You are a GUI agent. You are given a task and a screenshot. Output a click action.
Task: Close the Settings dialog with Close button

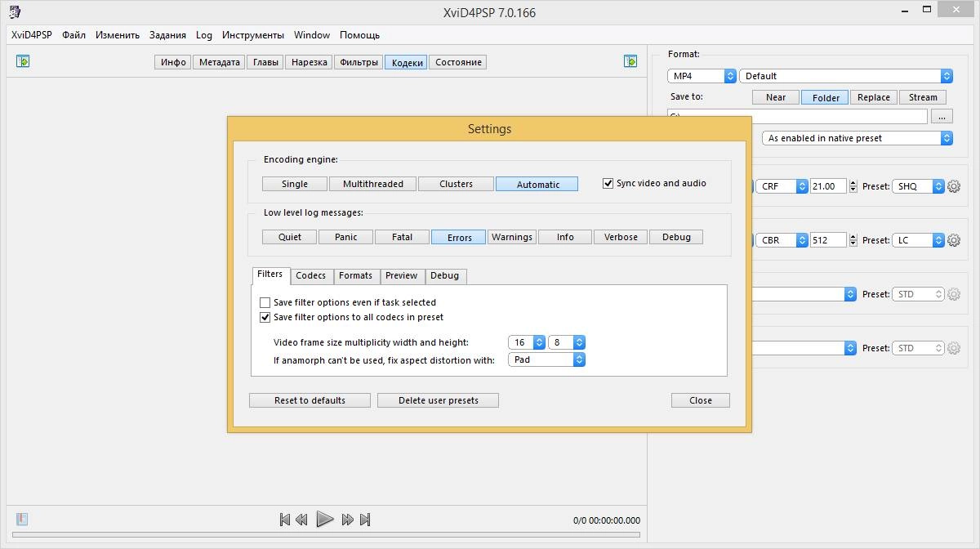(701, 400)
